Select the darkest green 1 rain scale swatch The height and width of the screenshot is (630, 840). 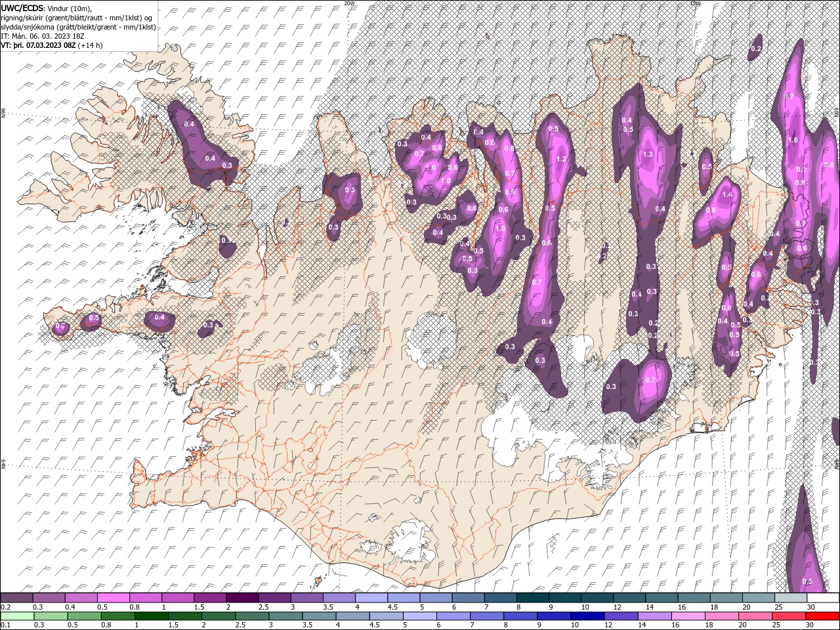pyautogui.click(x=152, y=616)
